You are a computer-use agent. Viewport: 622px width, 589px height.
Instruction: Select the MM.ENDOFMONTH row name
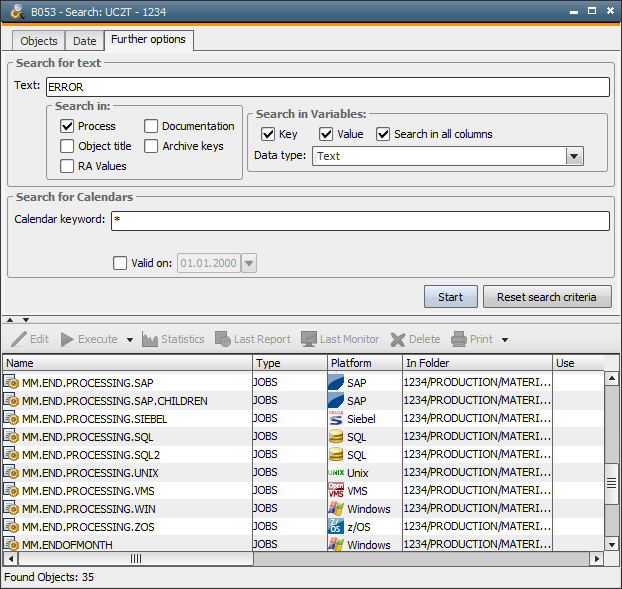click(67, 545)
